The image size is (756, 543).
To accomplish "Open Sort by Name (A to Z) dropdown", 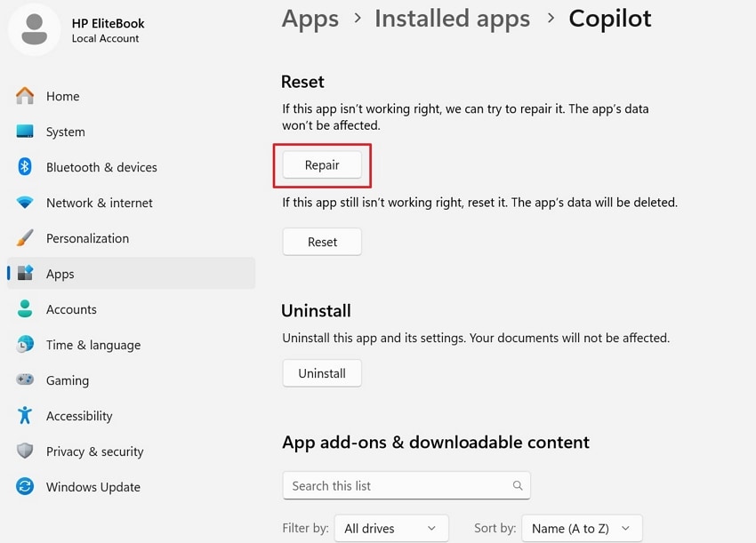I will click(582, 529).
